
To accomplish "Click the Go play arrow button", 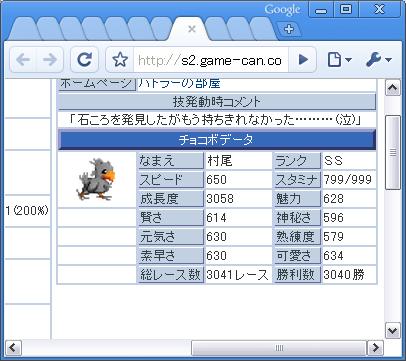I will [x=303, y=60].
